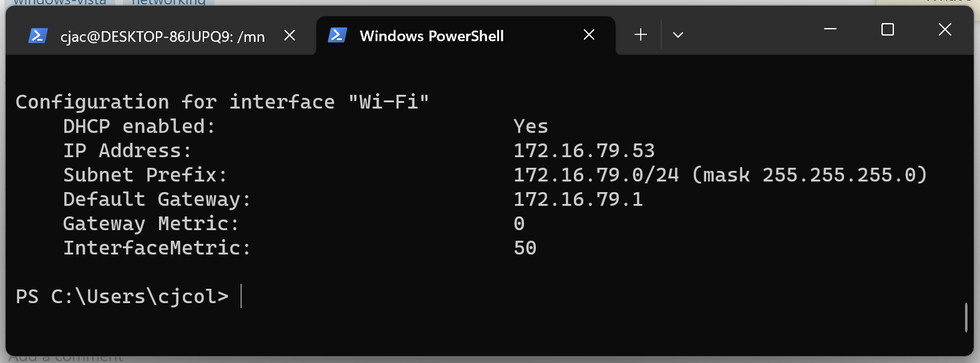Click the DHCP enabled "Yes" value
This screenshot has width=980, height=363.
(x=531, y=127)
